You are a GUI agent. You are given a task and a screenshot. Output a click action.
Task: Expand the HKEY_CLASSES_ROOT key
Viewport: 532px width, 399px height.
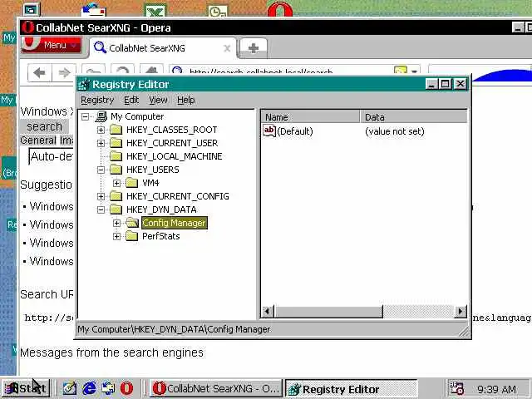pos(101,130)
